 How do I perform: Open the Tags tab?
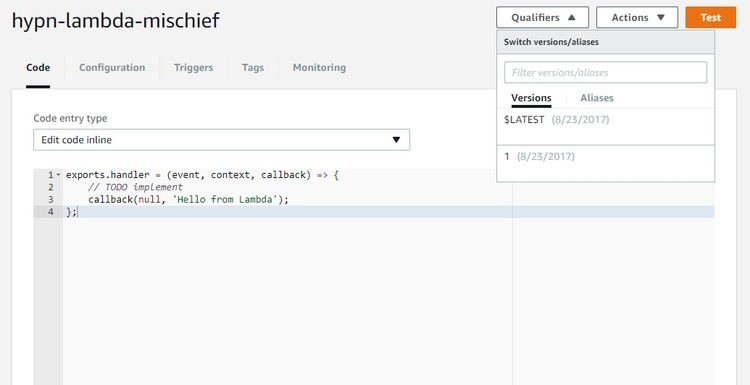point(253,67)
